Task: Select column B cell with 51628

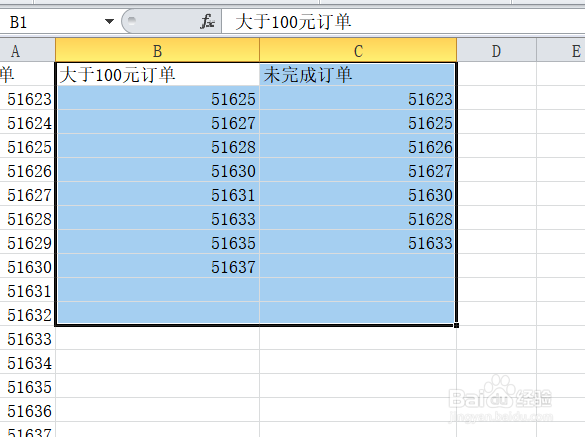Action: tap(157, 146)
